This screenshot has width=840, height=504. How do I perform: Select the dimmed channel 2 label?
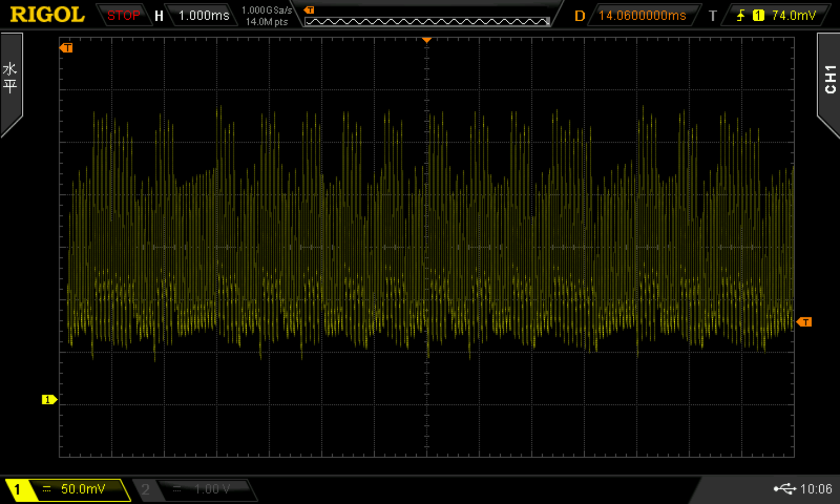[146, 490]
